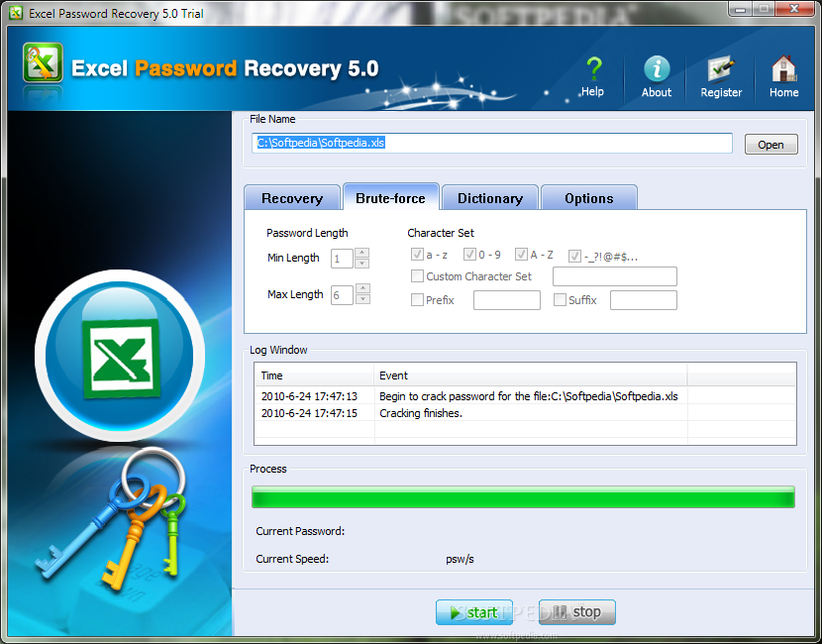Click the 'psw/s' speed value

(x=460, y=559)
